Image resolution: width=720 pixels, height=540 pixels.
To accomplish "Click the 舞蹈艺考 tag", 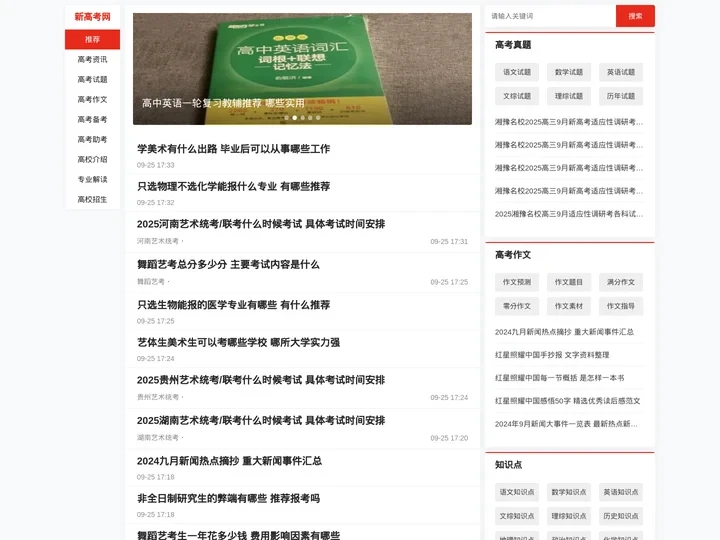I will pos(151,281).
